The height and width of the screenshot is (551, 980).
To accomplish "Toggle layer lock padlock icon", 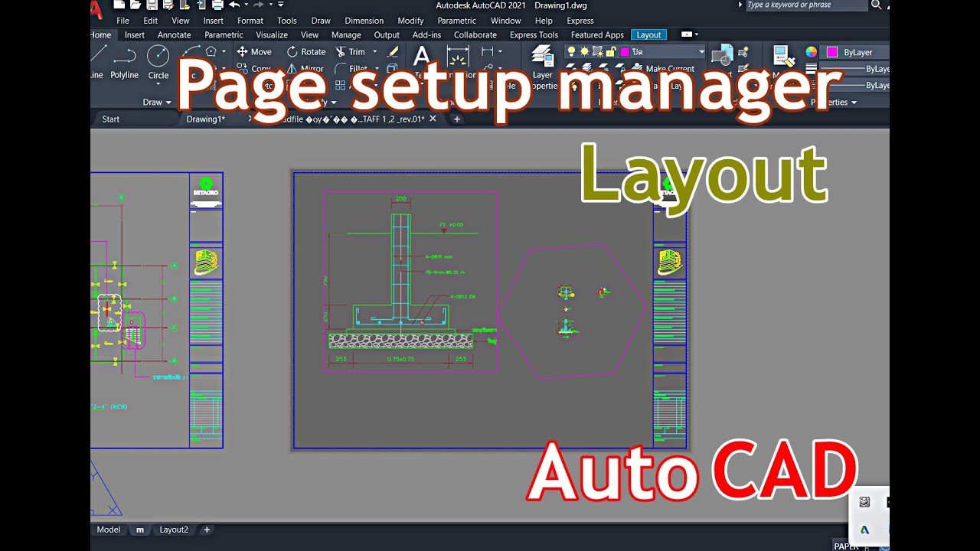I will 611,51.
